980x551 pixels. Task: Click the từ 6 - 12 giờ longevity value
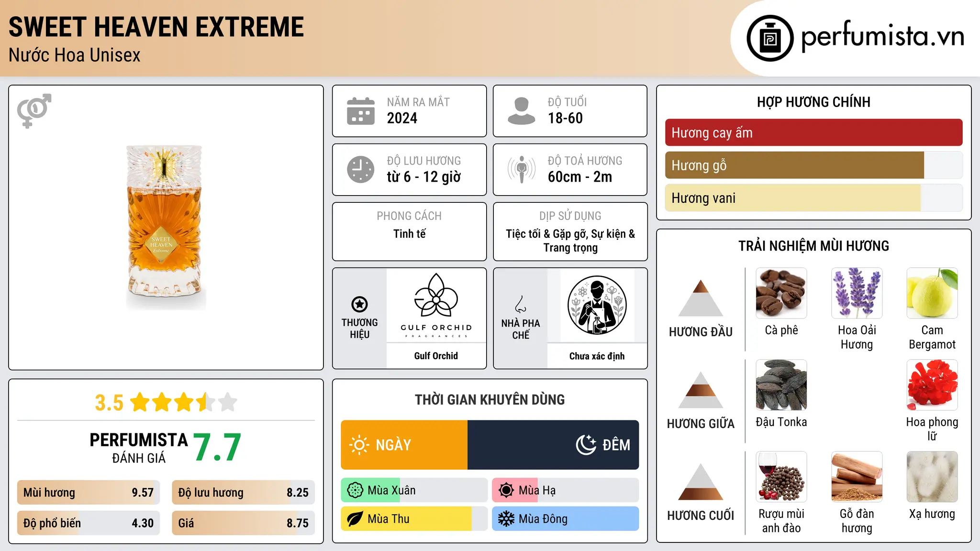(x=423, y=177)
